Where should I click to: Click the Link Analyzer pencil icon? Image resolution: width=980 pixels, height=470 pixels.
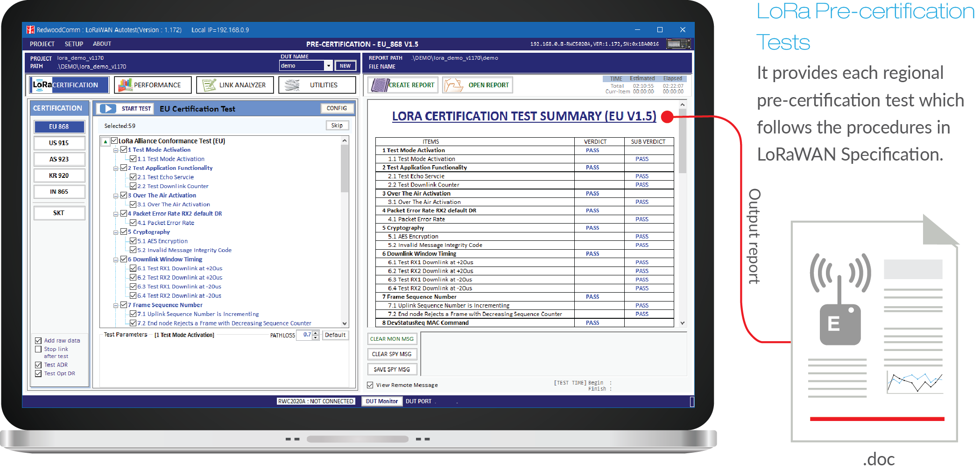(209, 85)
